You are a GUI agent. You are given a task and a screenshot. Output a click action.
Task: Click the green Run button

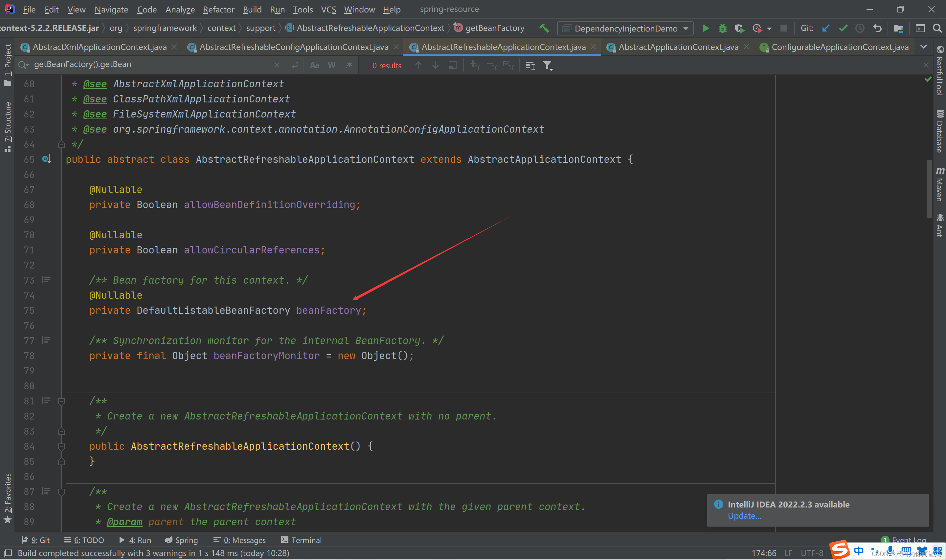705,28
